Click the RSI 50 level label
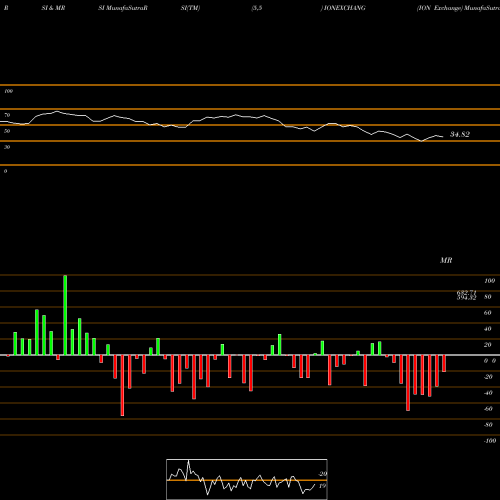The image size is (500, 500). pyautogui.click(x=7, y=131)
